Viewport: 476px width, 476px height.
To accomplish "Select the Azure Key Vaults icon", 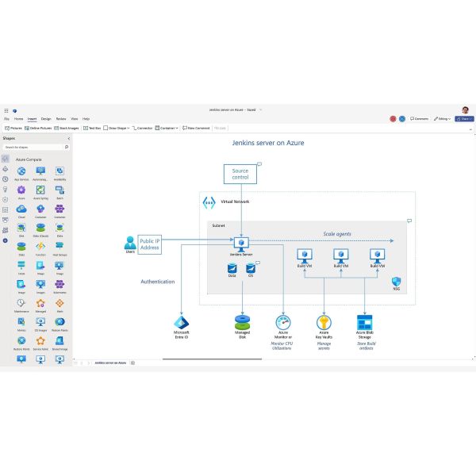I will pos(324,323).
